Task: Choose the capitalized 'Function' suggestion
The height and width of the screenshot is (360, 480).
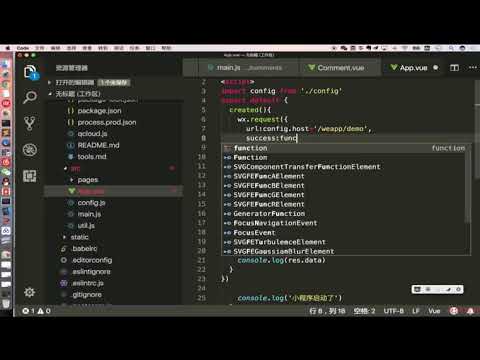Action: click(344, 157)
